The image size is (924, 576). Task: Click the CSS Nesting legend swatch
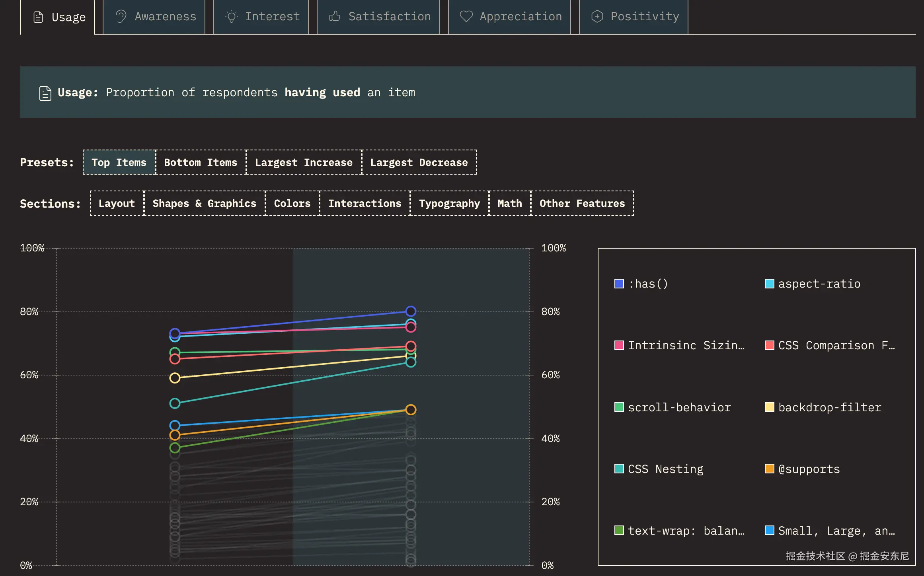tap(619, 469)
